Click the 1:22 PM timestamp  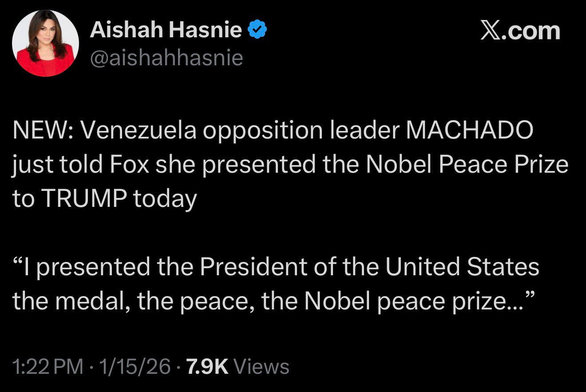coord(48,367)
